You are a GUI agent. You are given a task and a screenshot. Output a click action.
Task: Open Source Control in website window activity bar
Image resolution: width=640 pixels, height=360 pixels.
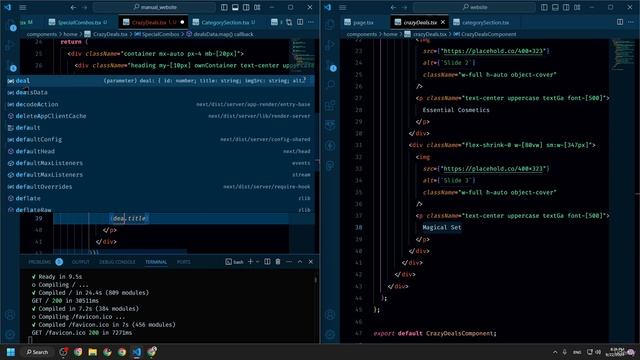(330, 65)
